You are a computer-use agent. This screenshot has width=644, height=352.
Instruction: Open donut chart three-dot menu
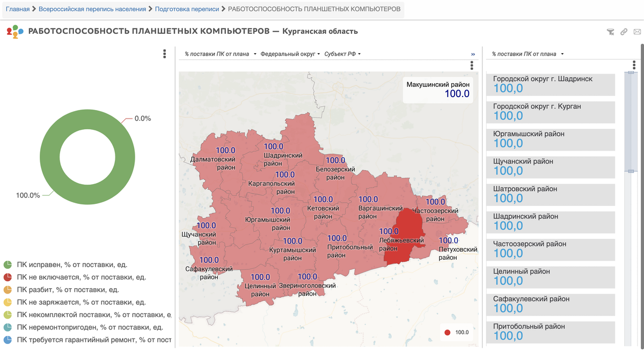[164, 54]
